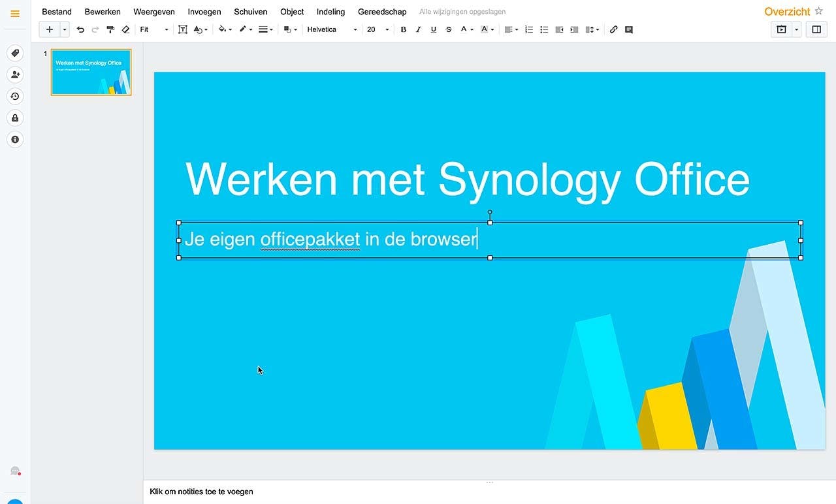Open the Bestand menu
The height and width of the screenshot is (504, 836).
coord(57,12)
